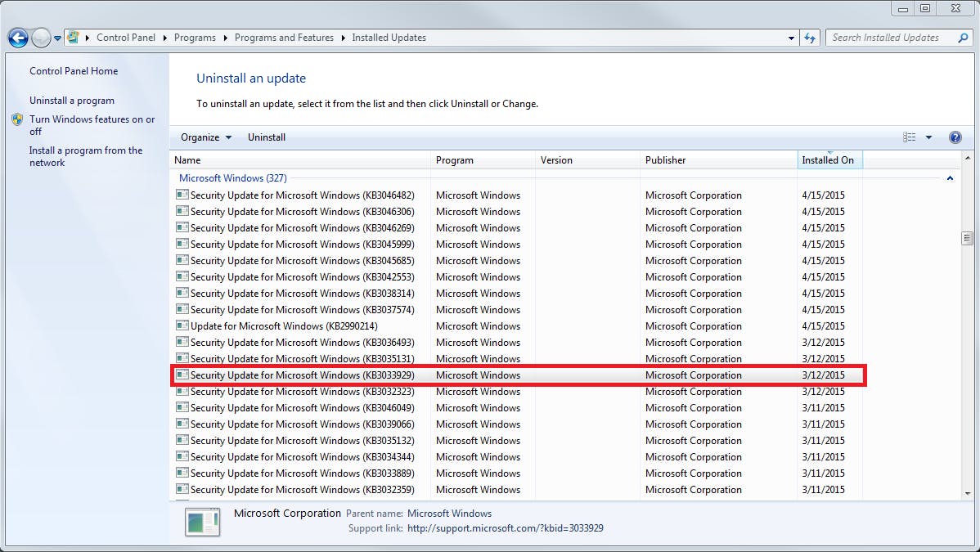
Task: Select Security Update KB3046049
Action: click(x=302, y=407)
